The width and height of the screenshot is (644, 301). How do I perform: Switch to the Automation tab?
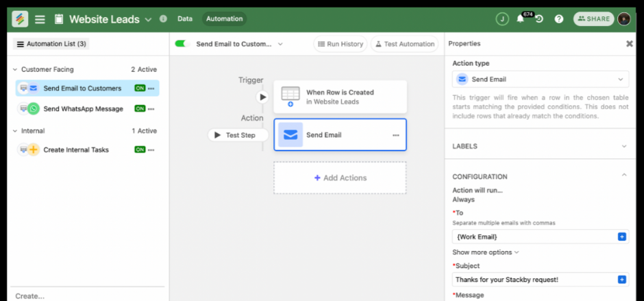(x=224, y=19)
